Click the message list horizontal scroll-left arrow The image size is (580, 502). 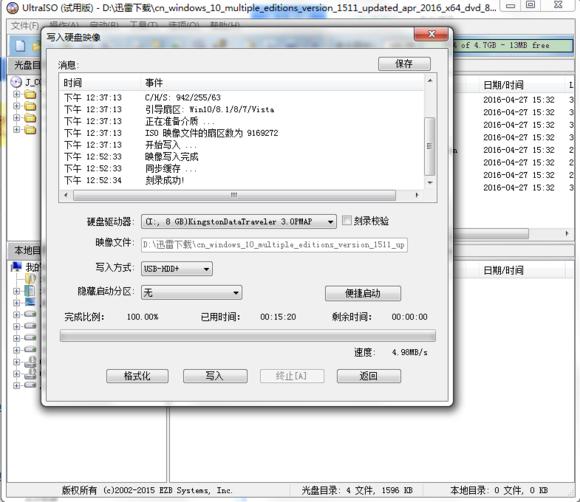(x=66, y=195)
